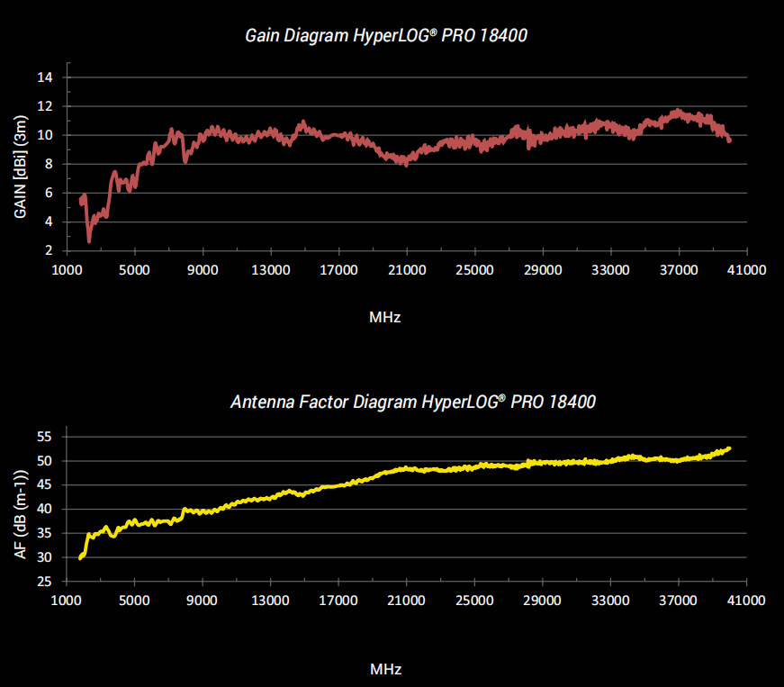Select '9000' on the Antenna Factor frequency axis
Viewport: 784px width, 687px height.
click(x=202, y=601)
